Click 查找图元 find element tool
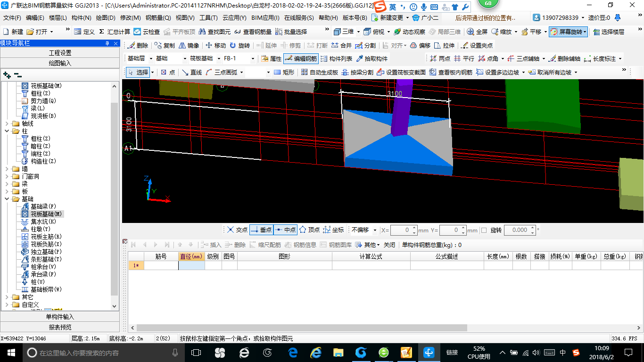This screenshot has height=362, width=644. pos(215,32)
